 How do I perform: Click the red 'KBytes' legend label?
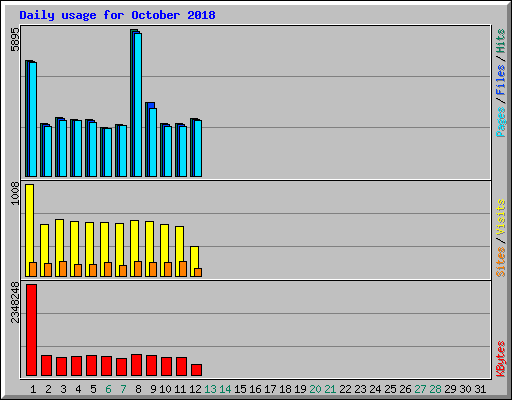coord(501,359)
